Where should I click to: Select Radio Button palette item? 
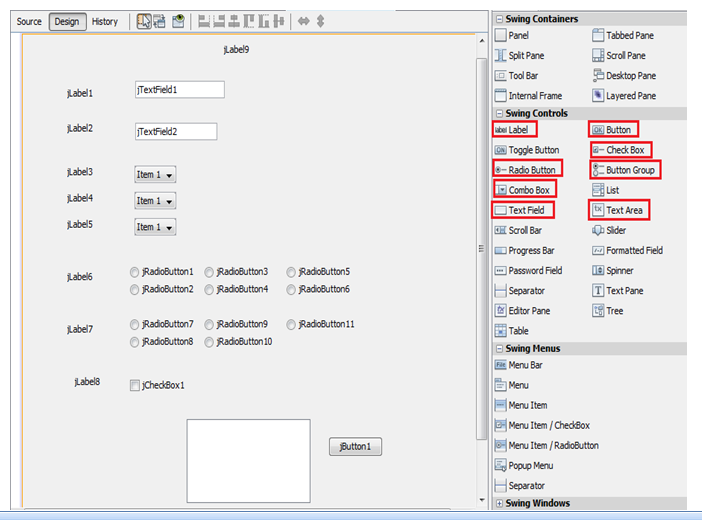[x=527, y=169]
